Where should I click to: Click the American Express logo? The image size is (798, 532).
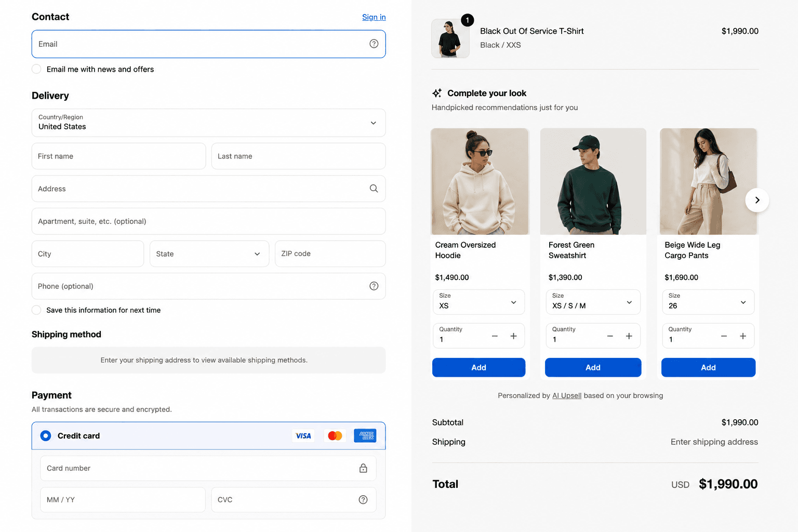tap(365, 436)
